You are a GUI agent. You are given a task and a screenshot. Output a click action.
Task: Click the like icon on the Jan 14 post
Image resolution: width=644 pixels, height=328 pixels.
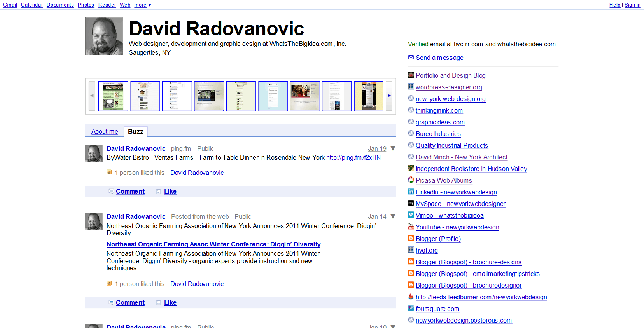pos(158,302)
